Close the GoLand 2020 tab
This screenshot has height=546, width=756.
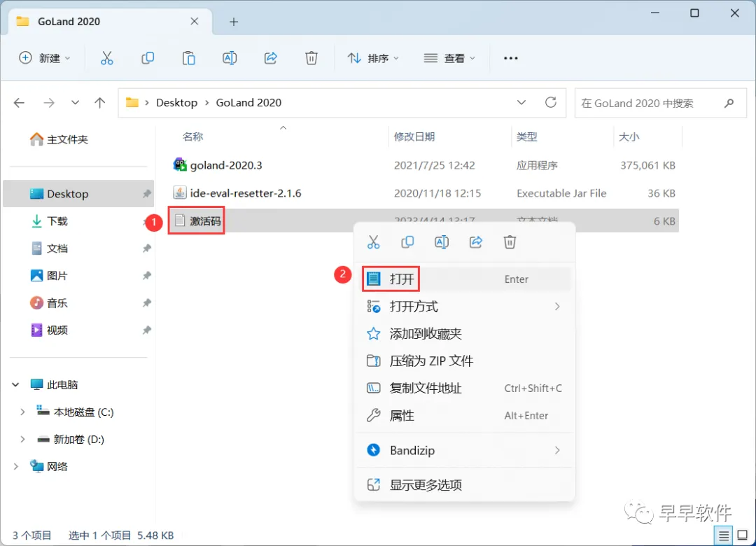pyautogui.click(x=195, y=21)
